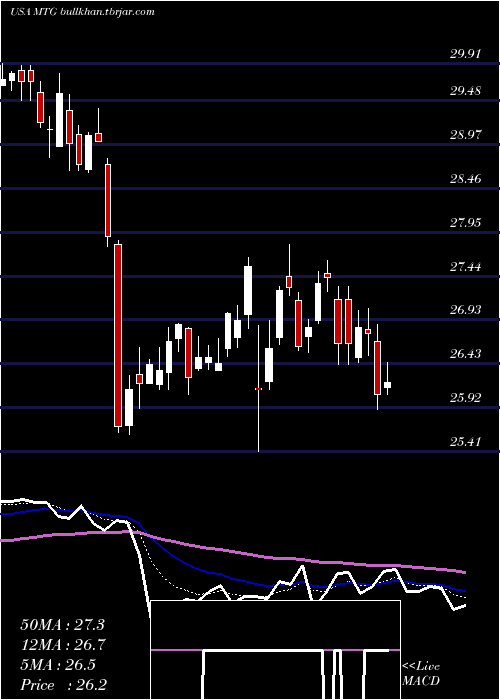
Task: Click the 29.91 price axis label
Action: pos(465,54)
